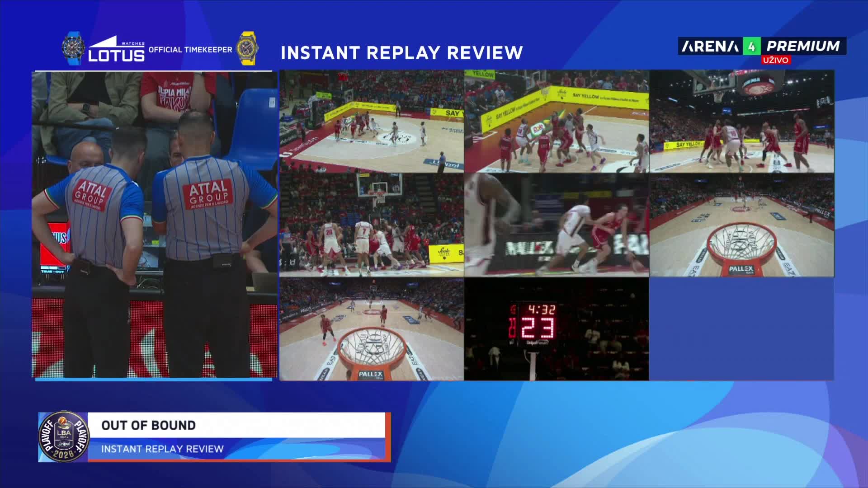The height and width of the screenshot is (488, 868).
Task: Open the rim camera view of empty court
Action: 742,225
